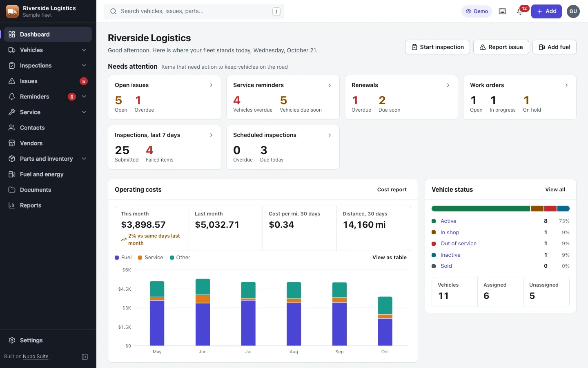Click the keyboard shortcuts icon
Image resolution: width=588 pixels, height=368 pixels.
point(502,11)
